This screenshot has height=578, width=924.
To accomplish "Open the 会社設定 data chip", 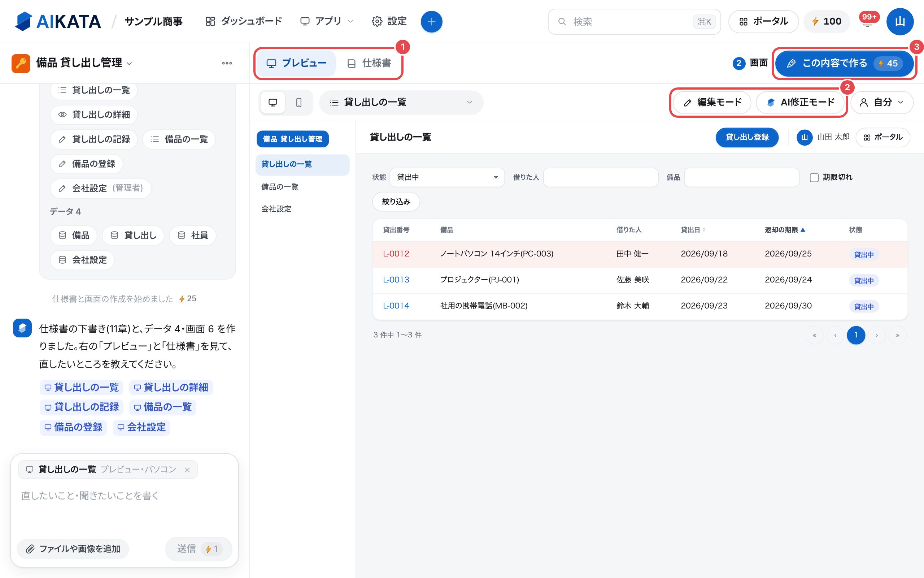I will click(82, 260).
